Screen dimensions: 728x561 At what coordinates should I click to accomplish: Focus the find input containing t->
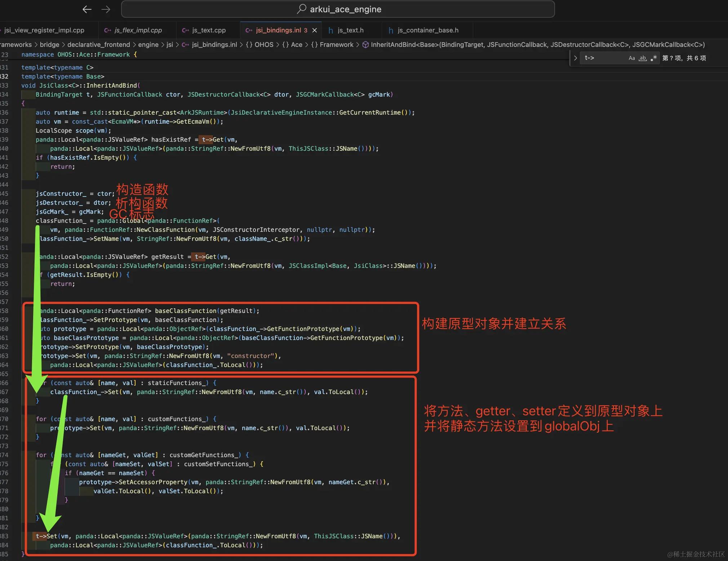click(604, 58)
